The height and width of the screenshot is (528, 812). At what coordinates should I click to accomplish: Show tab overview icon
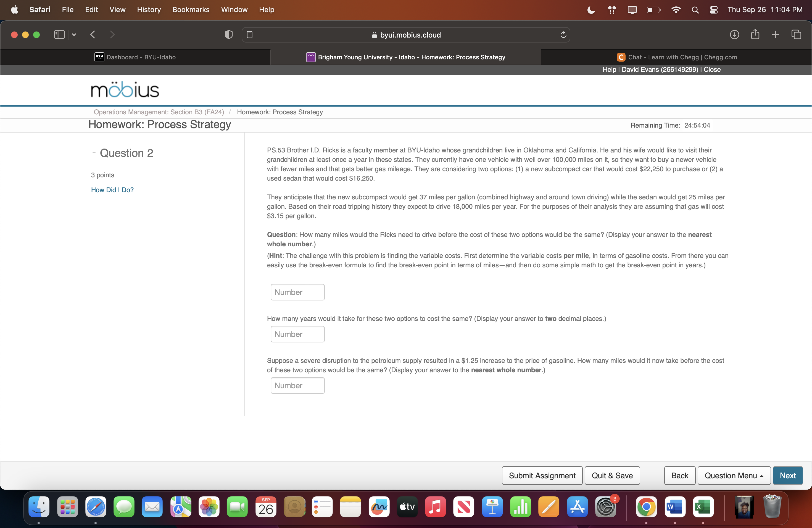[x=796, y=35]
